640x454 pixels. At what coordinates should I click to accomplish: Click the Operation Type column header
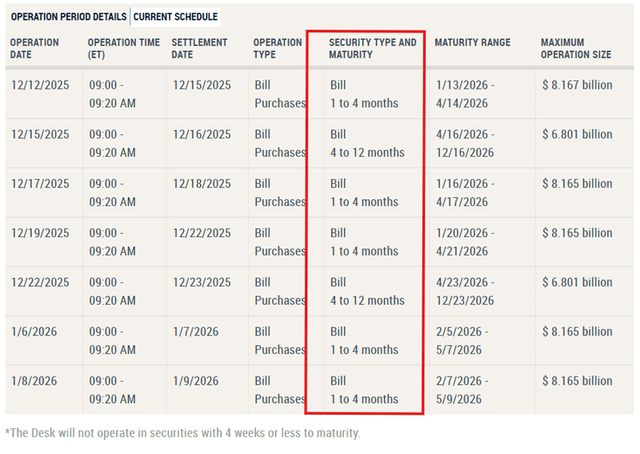click(278, 48)
